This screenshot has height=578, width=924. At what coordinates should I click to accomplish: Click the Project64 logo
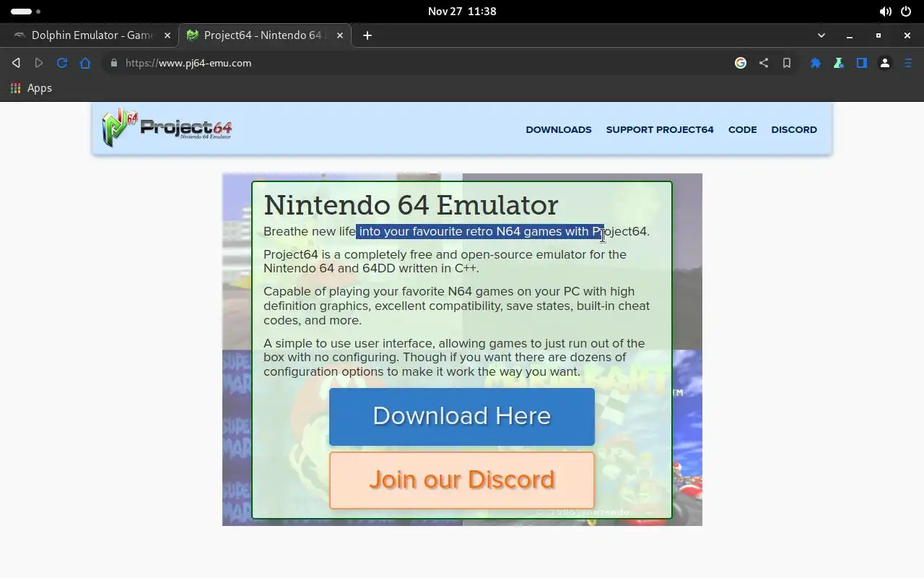coord(167,128)
